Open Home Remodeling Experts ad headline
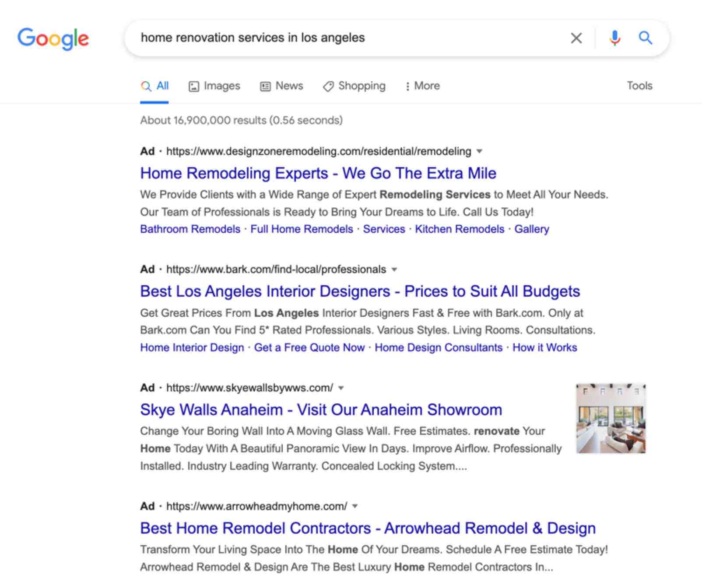This screenshot has width=702, height=588. 318,173
